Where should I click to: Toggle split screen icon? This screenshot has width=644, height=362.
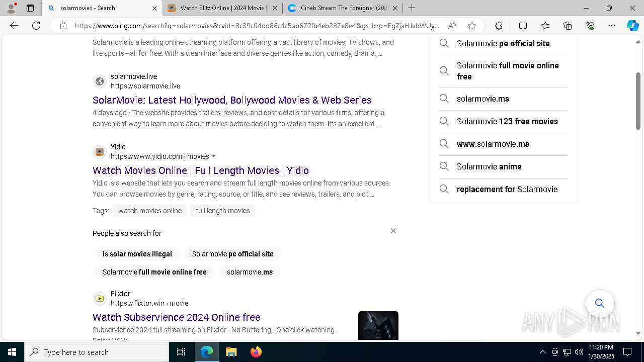tap(523, 26)
